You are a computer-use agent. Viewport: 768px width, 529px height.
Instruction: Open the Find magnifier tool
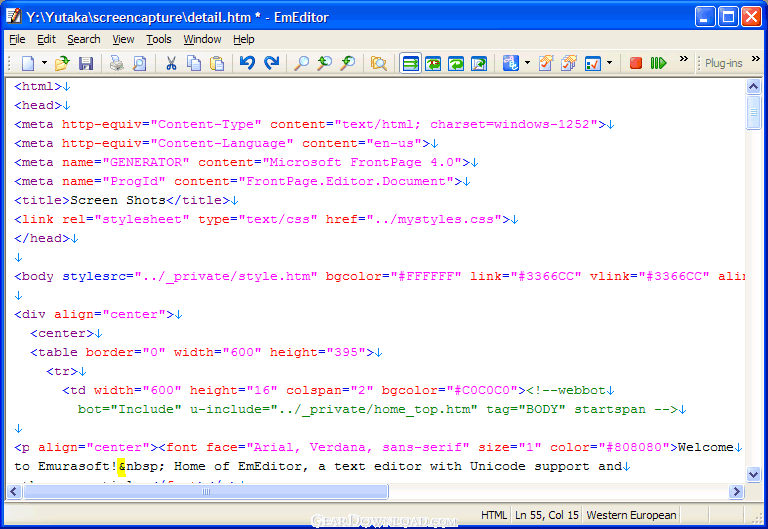click(301, 63)
